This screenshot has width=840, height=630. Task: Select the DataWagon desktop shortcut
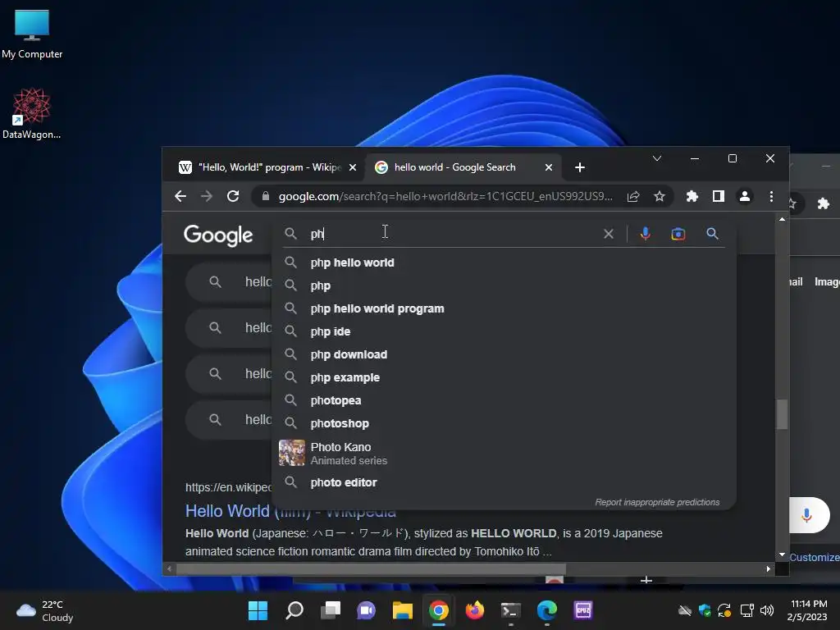32,114
